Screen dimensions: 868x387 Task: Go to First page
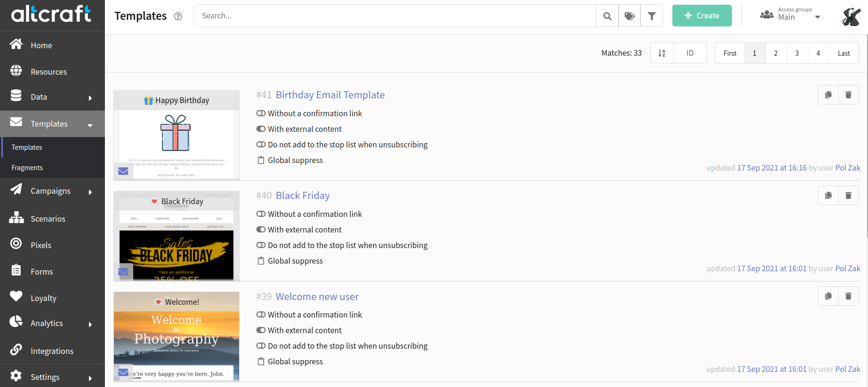[730, 53]
